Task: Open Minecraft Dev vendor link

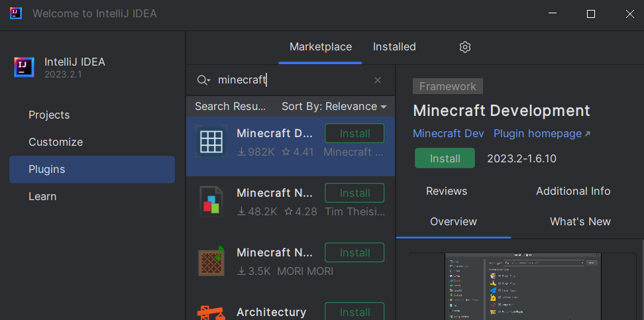Action: pyautogui.click(x=448, y=134)
